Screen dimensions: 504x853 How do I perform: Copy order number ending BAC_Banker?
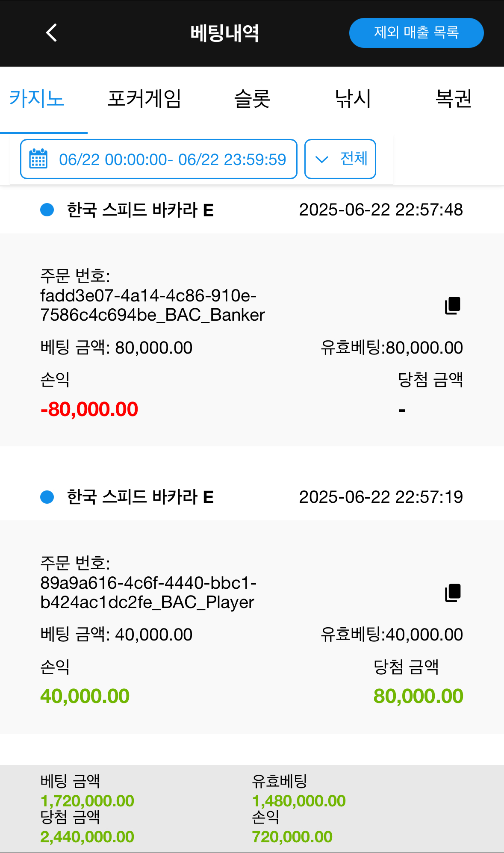click(x=453, y=305)
